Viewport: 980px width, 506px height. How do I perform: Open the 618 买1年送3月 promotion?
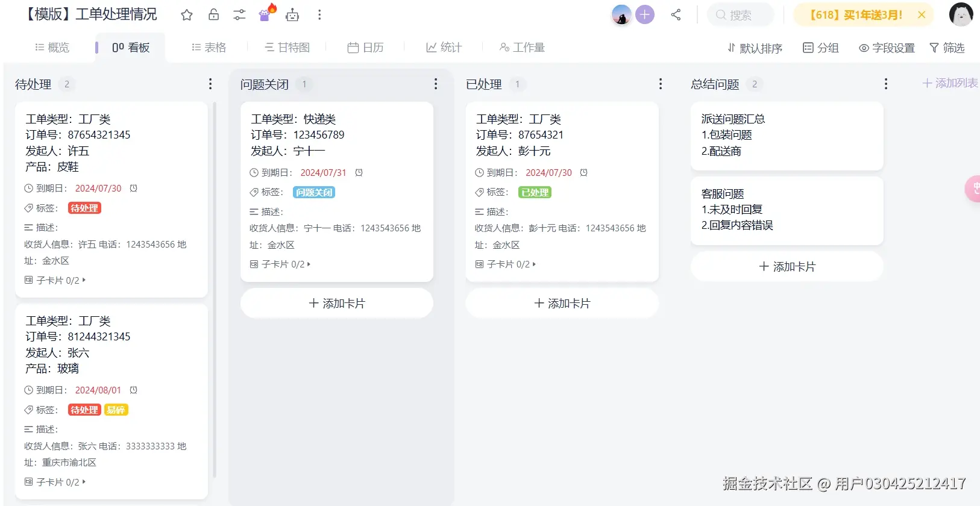click(856, 15)
